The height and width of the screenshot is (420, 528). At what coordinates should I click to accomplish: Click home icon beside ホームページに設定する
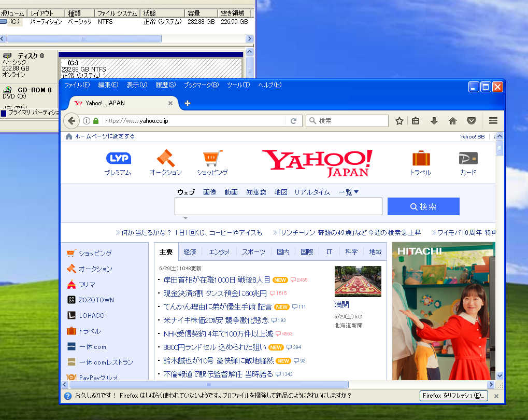[69, 136]
